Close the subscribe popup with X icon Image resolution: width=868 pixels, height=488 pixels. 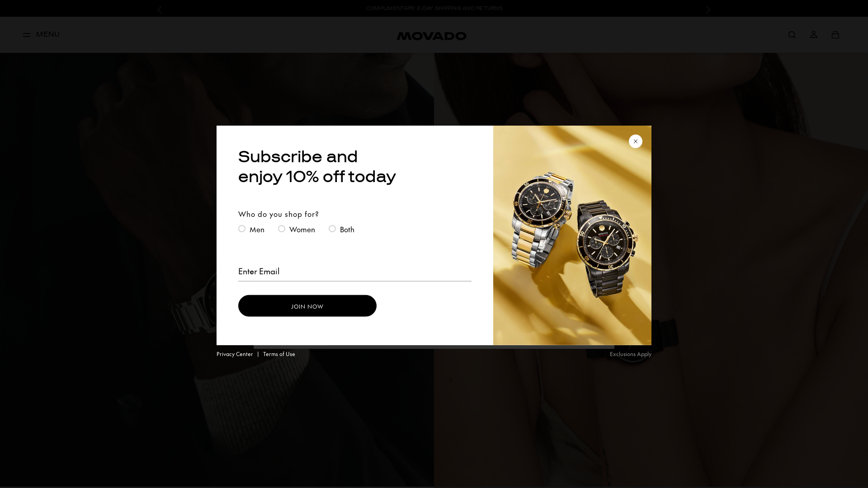coord(635,141)
